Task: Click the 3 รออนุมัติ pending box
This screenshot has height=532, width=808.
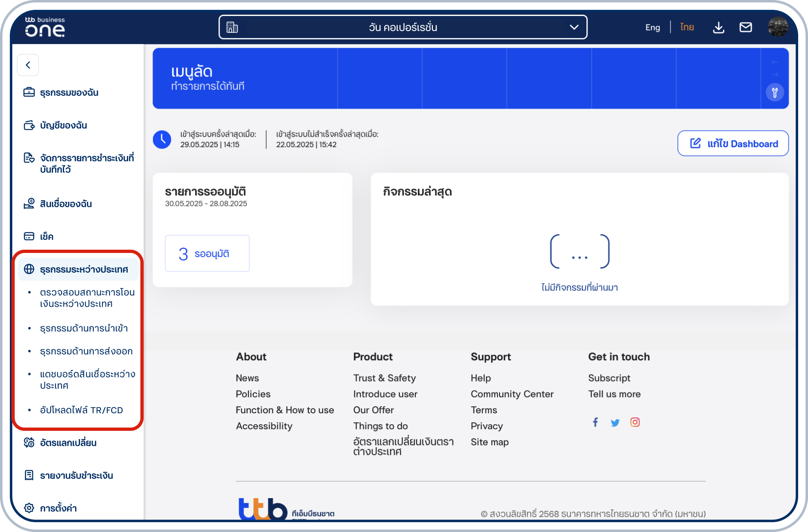Action: pyautogui.click(x=207, y=253)
